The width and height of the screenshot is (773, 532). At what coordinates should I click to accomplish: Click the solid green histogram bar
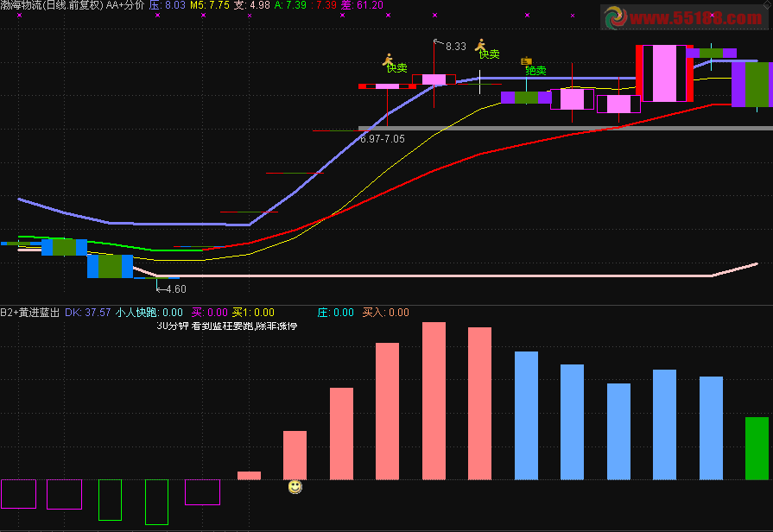pos(757,448)
